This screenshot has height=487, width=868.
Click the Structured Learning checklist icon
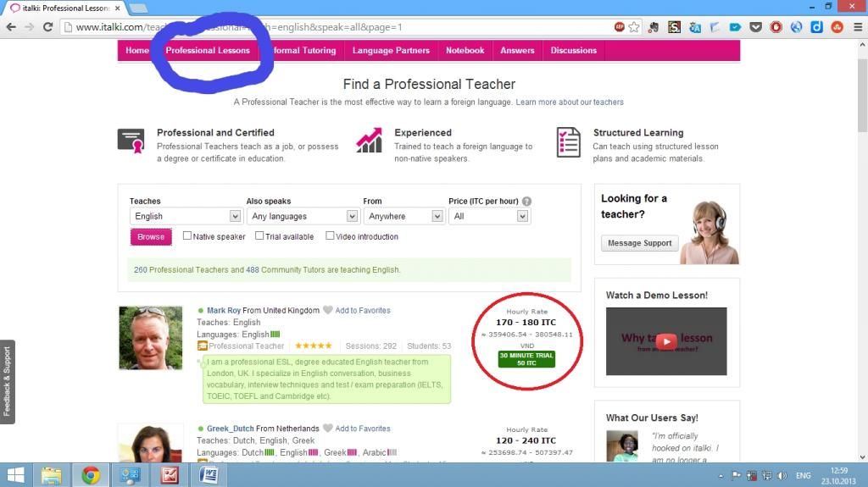[569, 142]
